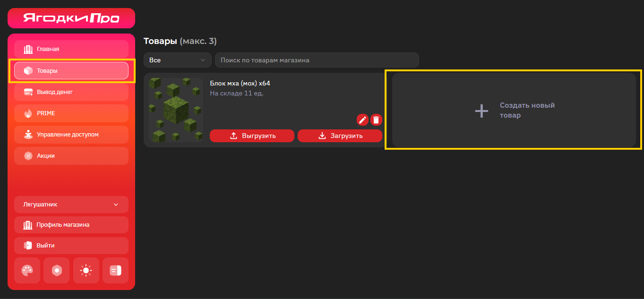
Task: Navigate to Акции section
Action: point(71,156)
